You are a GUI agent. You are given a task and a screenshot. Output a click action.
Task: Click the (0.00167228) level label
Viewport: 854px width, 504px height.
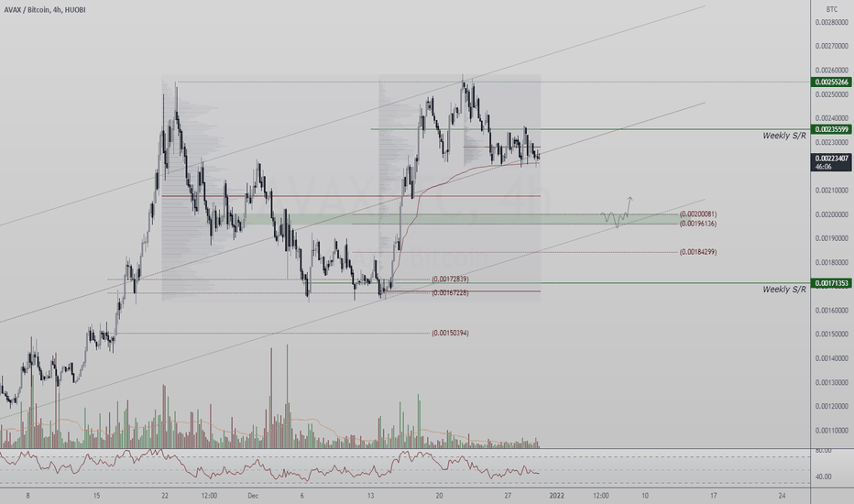click(450, 292)
